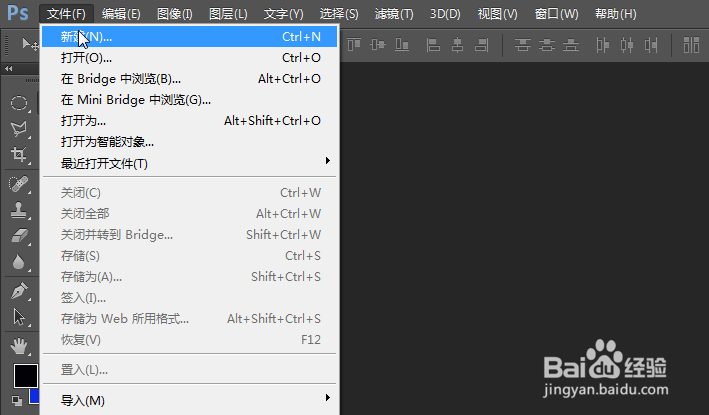709x415 pixels.
Task: Click Align Right Edges icon
Action: click(x=482, y=45)
